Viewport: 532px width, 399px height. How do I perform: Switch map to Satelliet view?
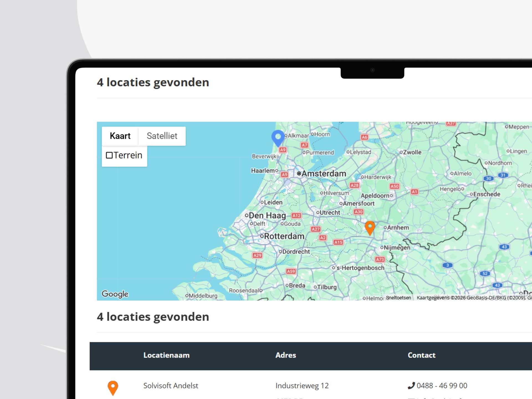[162, 136]
